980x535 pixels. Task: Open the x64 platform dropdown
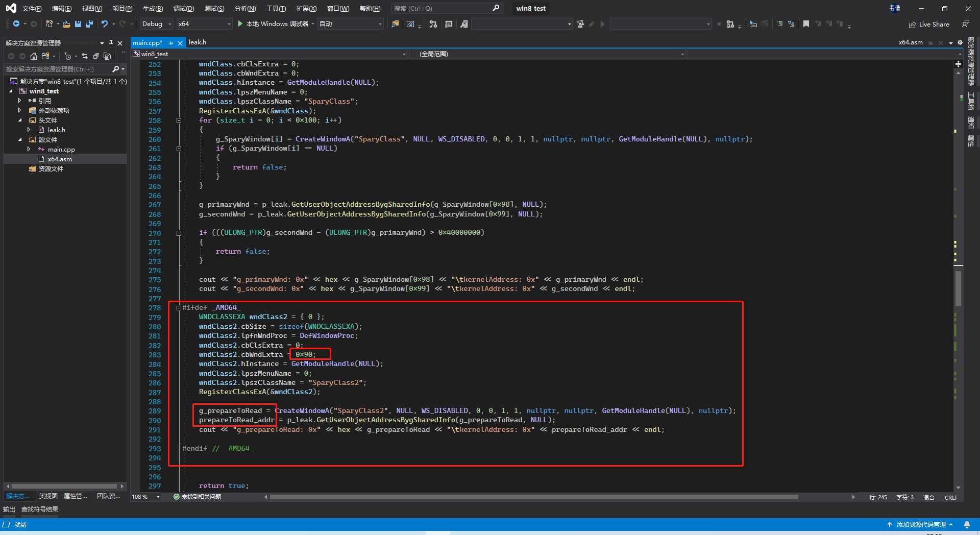pos(204,24)
